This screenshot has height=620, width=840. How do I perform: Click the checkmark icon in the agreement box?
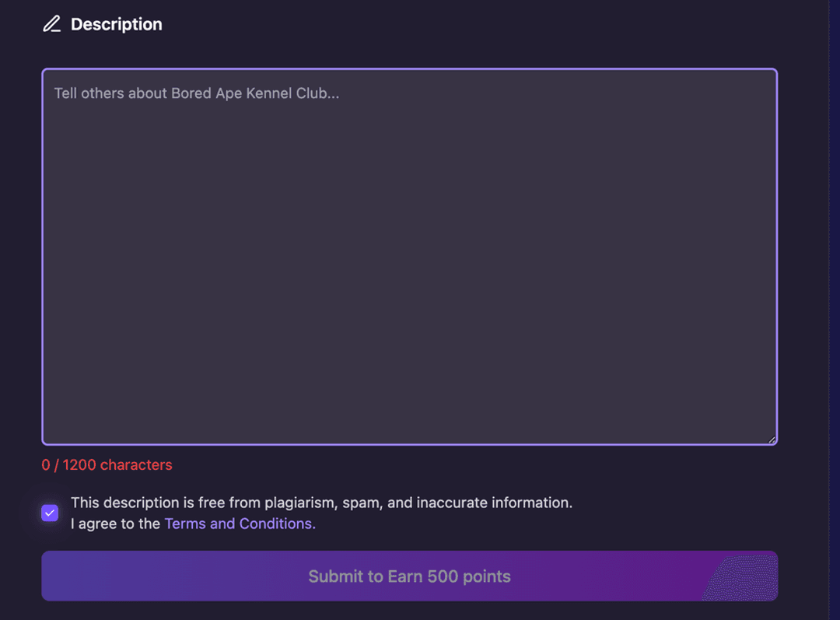(50, 513)
